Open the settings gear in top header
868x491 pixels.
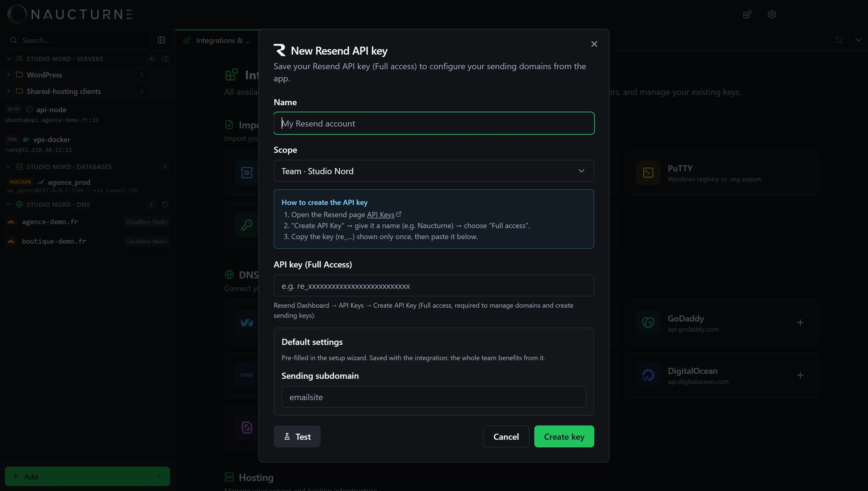tap(772, 14)
